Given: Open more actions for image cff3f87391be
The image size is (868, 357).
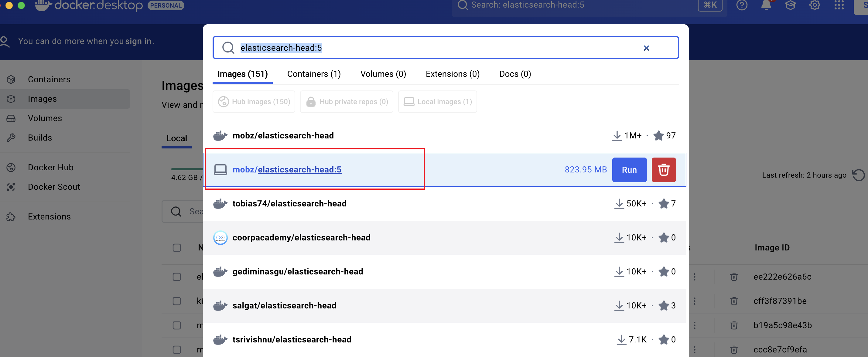Looking at the screenshot, I should pyautogui.click(x=695, y=301).
